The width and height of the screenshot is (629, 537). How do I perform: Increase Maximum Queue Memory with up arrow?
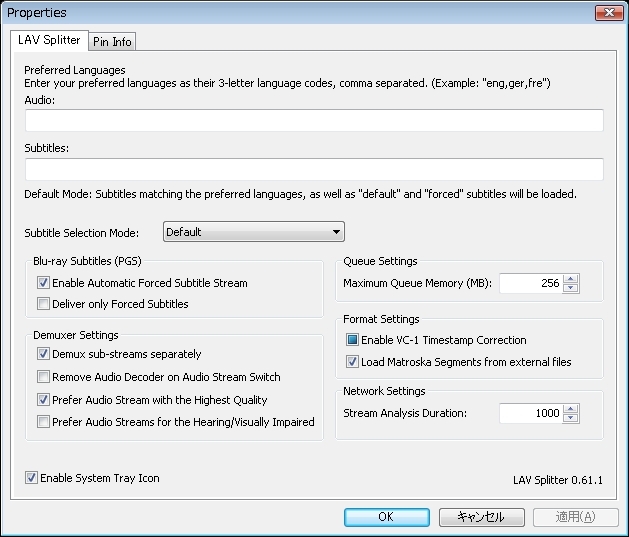coord(571,279)
